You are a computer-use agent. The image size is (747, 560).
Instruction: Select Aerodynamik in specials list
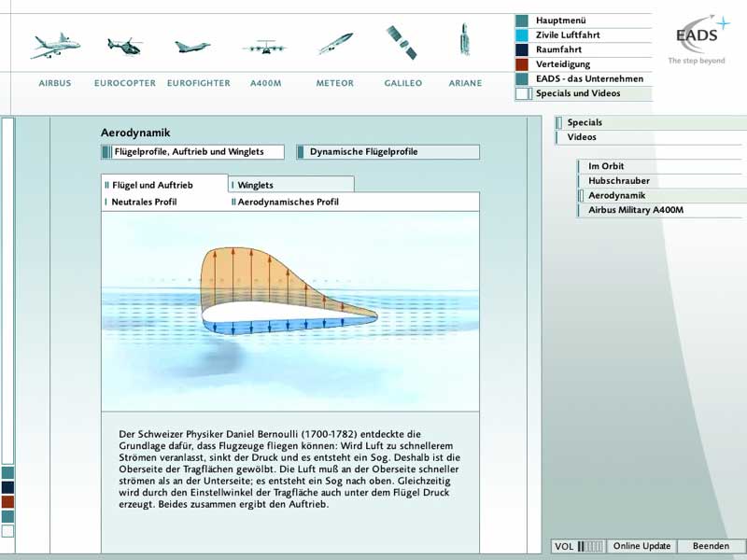coord(662,195)
